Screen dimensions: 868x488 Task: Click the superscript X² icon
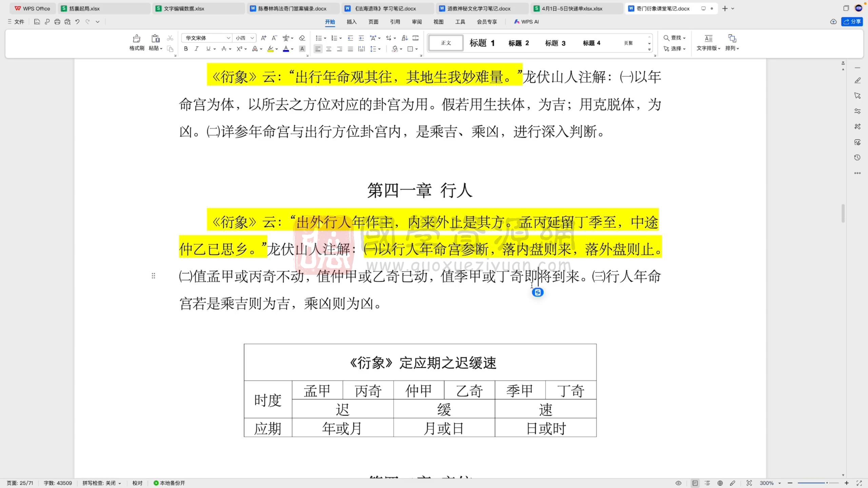pyautogui.click(x=239, y=49)
